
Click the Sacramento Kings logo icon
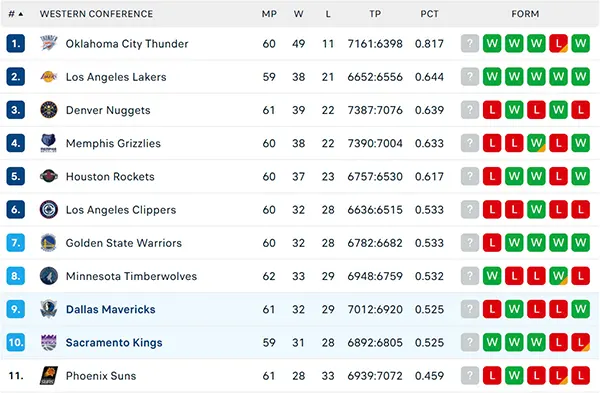click(x=49, y=342)
